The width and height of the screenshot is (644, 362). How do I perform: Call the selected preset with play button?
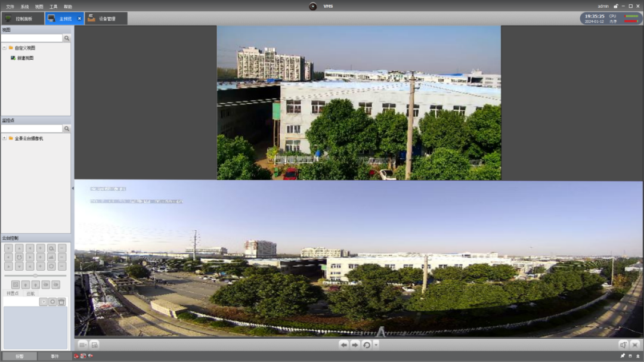[x=43, y=302]
